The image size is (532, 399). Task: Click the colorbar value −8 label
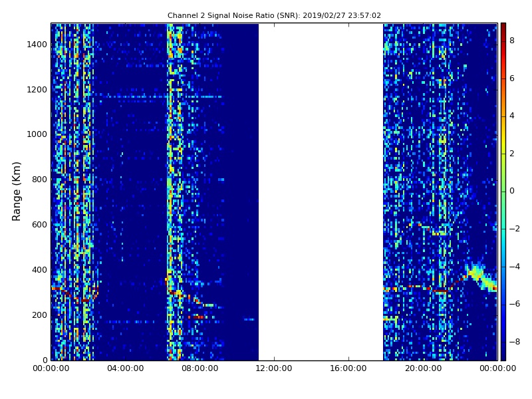pyautogui.click(x=515, y=342)
